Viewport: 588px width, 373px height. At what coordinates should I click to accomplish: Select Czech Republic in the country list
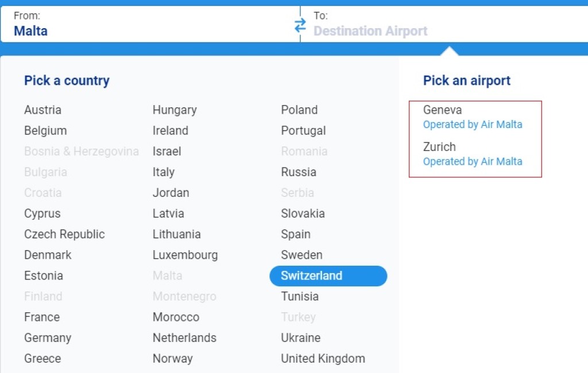point(64,234)
